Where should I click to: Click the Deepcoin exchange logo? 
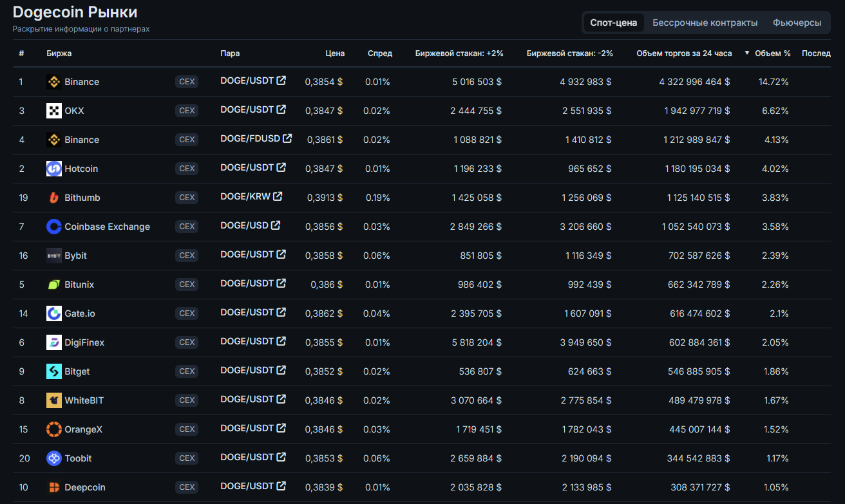coord(54,487)
